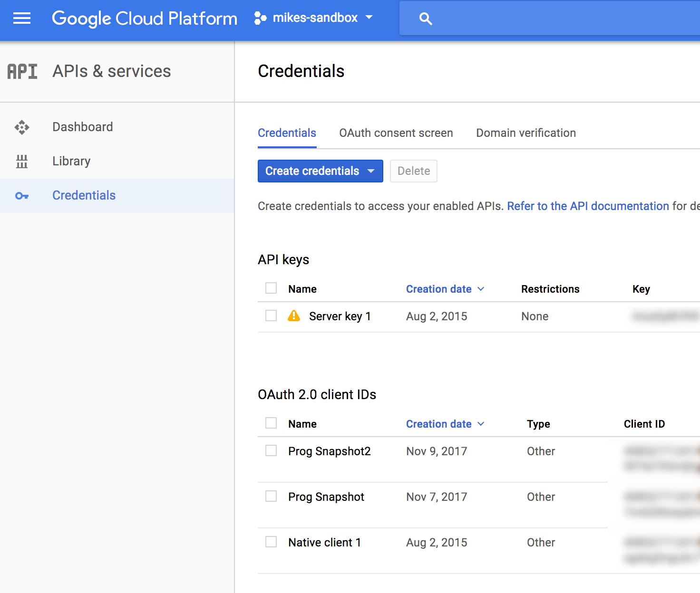The height and width of the screenshot is (593, 700).
Task: Select all API keys checkbox
Action: click(271, 288)
